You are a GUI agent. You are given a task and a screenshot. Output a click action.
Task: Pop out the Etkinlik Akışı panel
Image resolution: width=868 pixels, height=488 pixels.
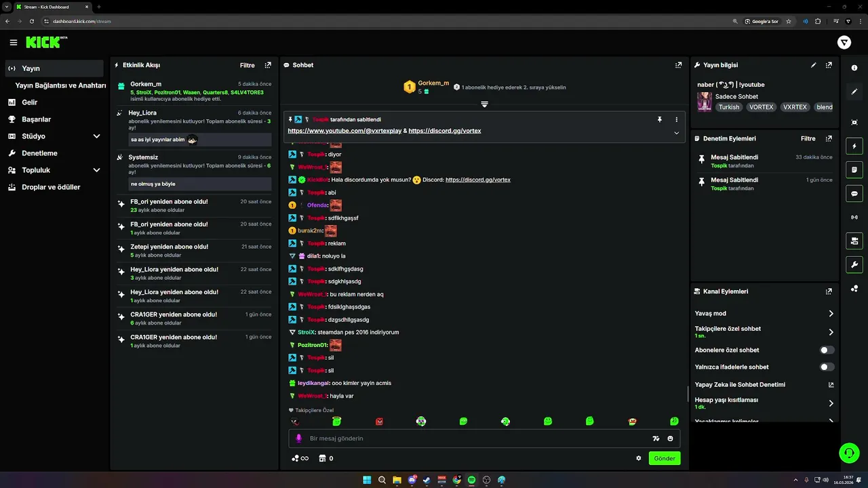(268, 65)
